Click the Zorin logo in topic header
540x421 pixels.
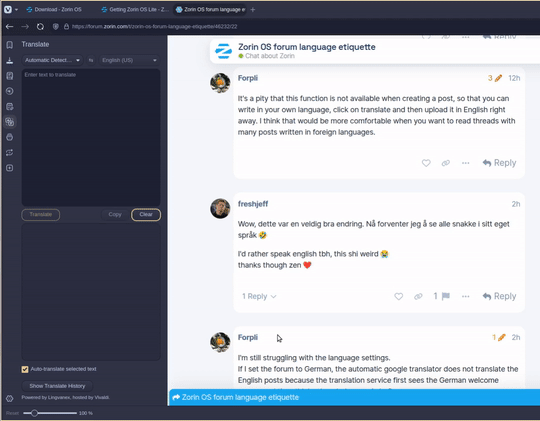[x=223, y=51]
